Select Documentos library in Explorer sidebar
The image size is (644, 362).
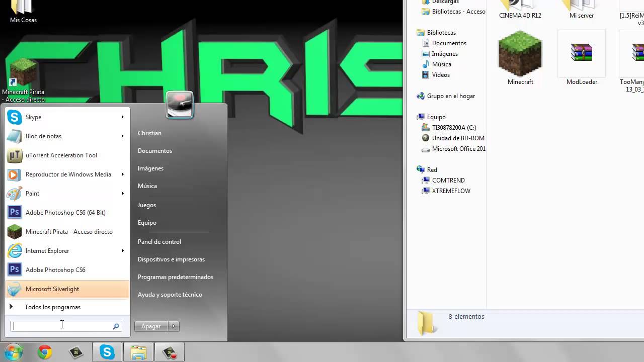tap(449, 43)
